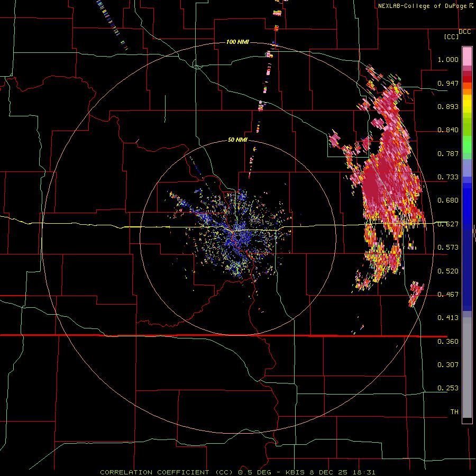Click the 0.413 legend value
Screen dimensions: 476x476
click(448, 318)
